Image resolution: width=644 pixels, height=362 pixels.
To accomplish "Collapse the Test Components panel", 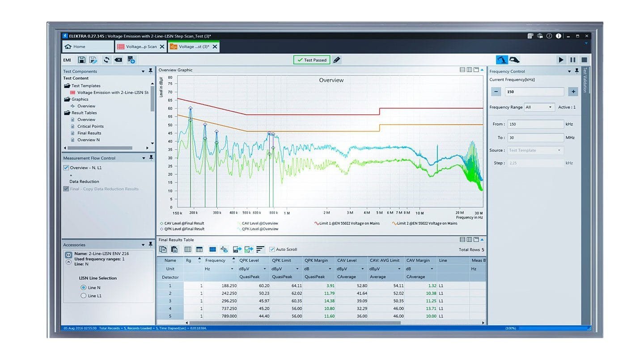I will point(143,71).
